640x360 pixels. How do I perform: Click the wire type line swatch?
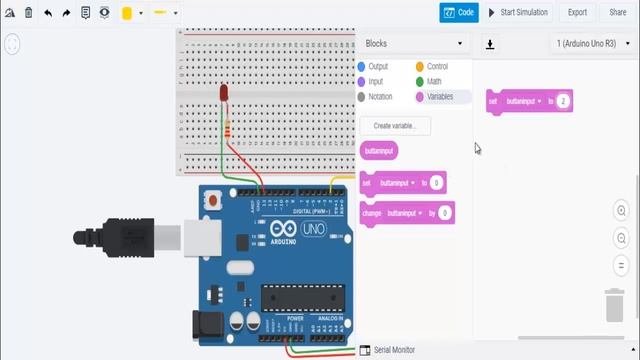[160, 13]
